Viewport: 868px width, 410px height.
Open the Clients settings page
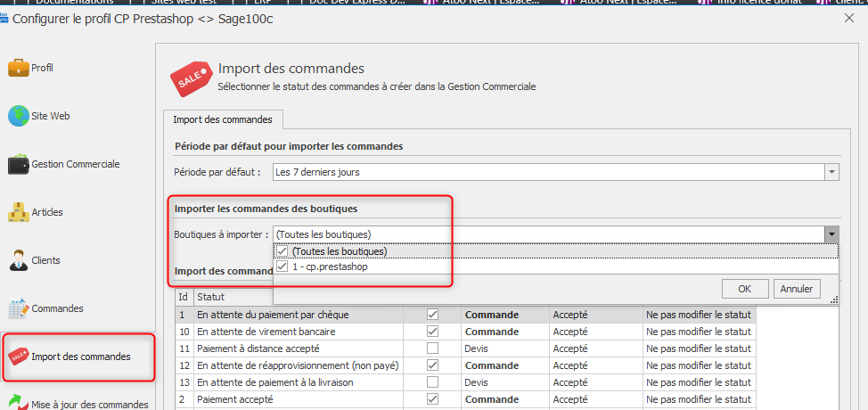[x=46, y=260]
